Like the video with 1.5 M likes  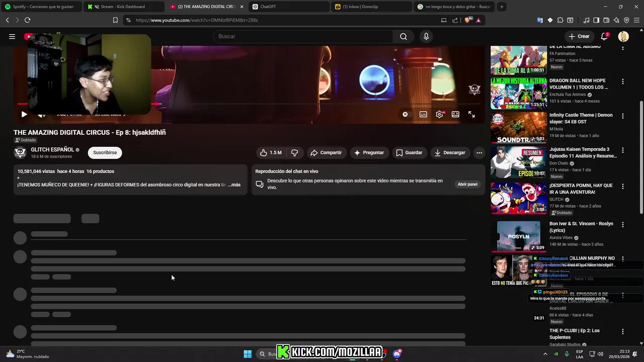(x=271, y=152)
